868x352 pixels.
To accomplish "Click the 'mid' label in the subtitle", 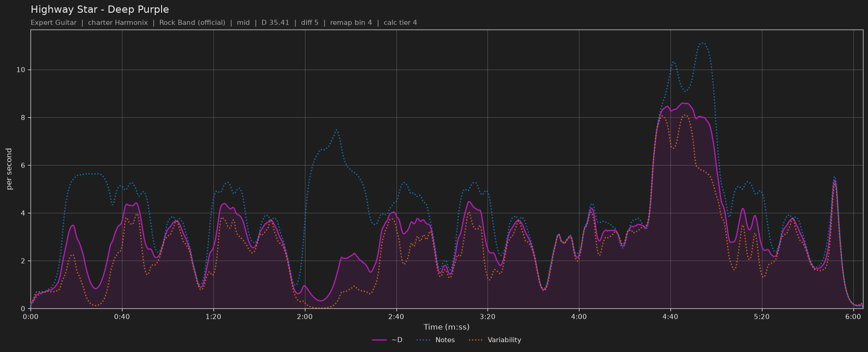I will point(244,23).
